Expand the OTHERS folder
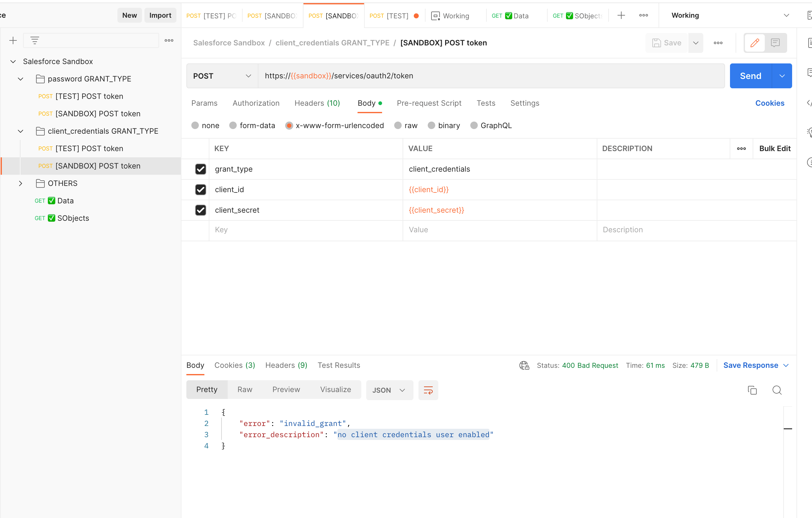The image size is (812, 518). pyautogui.click(x=20, y=183)
